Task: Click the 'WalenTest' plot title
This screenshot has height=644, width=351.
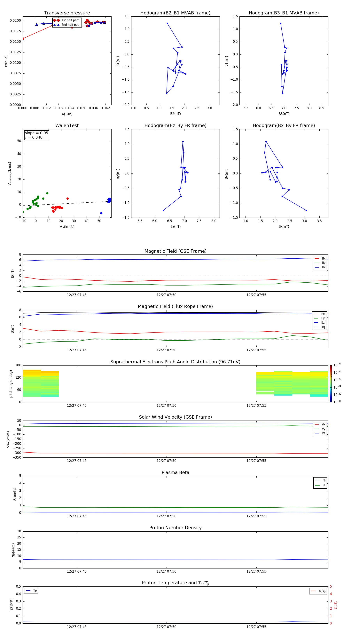Action: 67,125
